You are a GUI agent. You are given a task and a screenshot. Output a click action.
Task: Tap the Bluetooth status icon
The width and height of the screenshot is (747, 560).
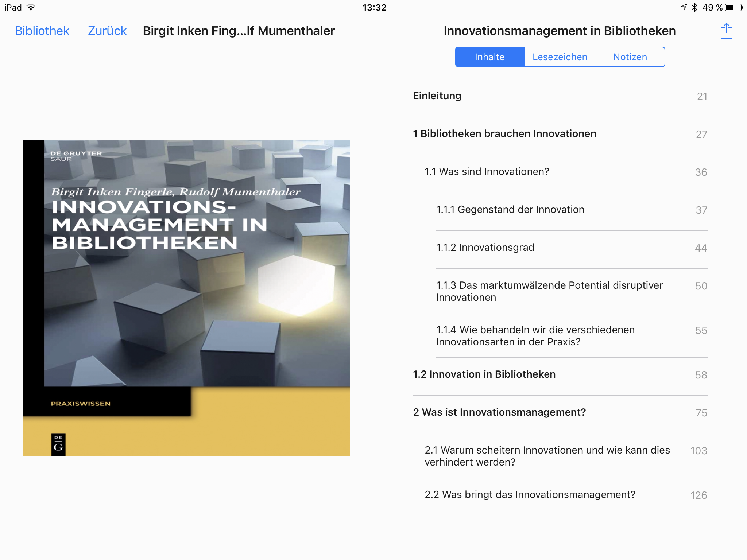694,8
